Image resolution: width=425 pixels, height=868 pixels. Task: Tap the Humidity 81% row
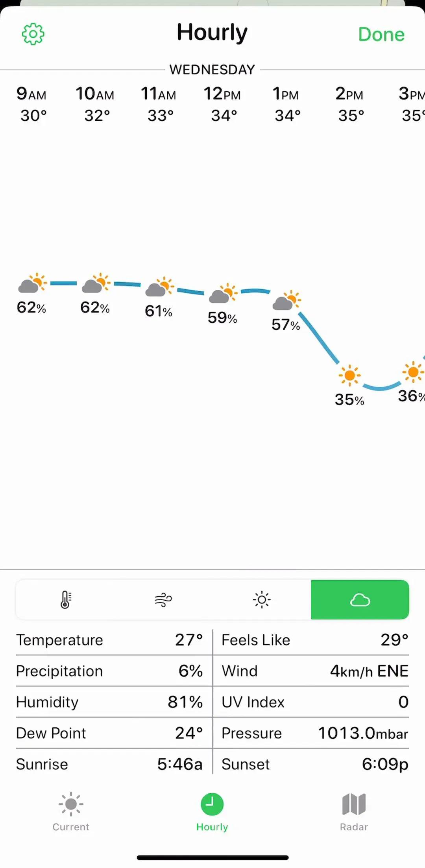coord(109,702)
